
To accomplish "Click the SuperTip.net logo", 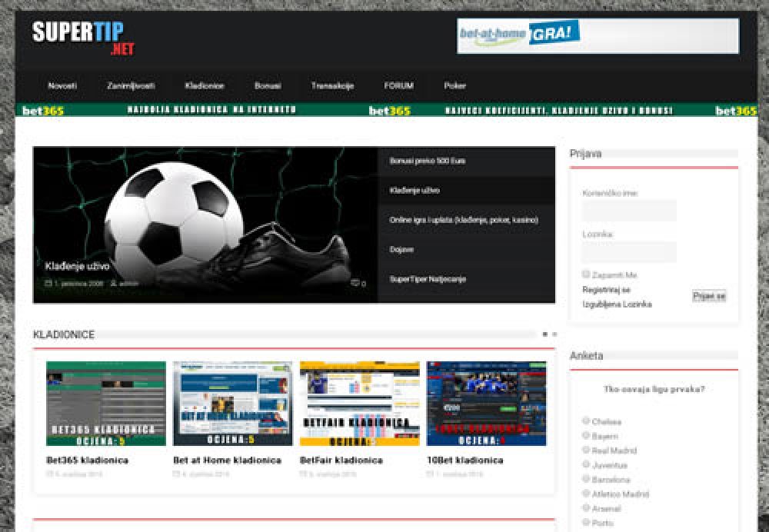I will (x=83, y=38).
